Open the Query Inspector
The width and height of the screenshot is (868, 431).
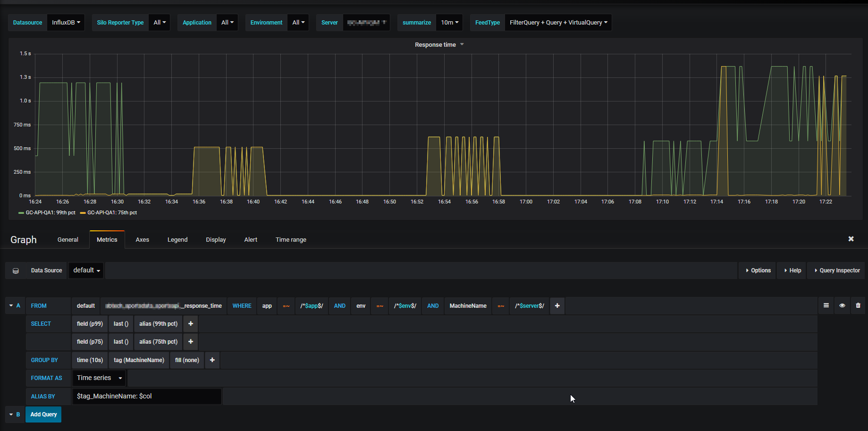coord(836,270)
